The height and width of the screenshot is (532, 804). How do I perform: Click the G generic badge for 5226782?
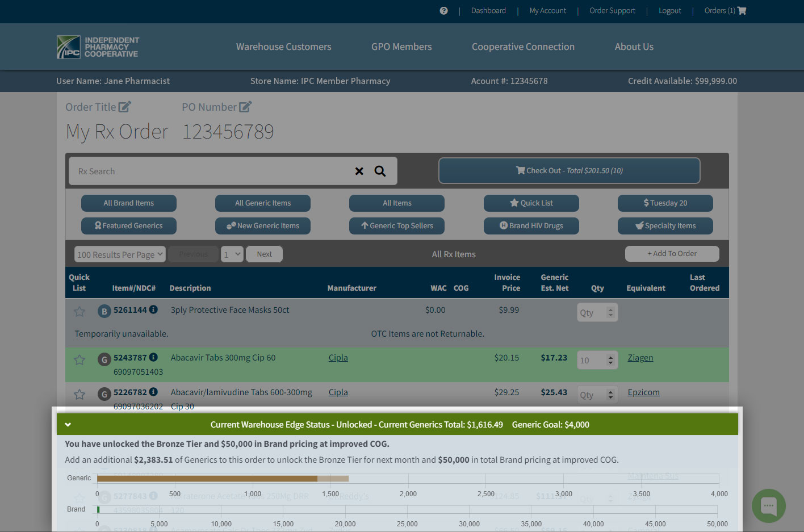[x=104, y=394]
